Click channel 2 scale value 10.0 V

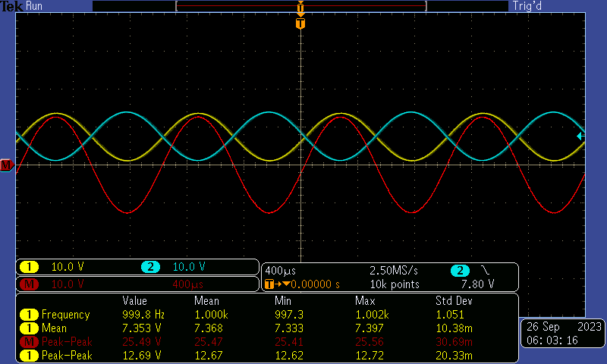tap(189, 267)
